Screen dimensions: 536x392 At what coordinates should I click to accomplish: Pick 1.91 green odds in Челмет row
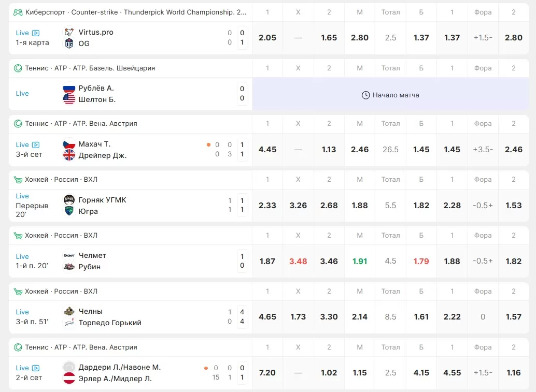(x=360, y=261)
